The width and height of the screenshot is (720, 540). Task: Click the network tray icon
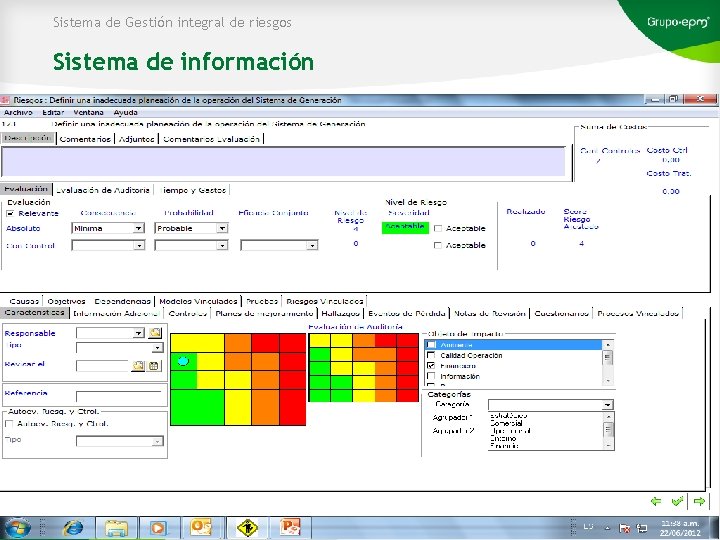tap(641, 528)
